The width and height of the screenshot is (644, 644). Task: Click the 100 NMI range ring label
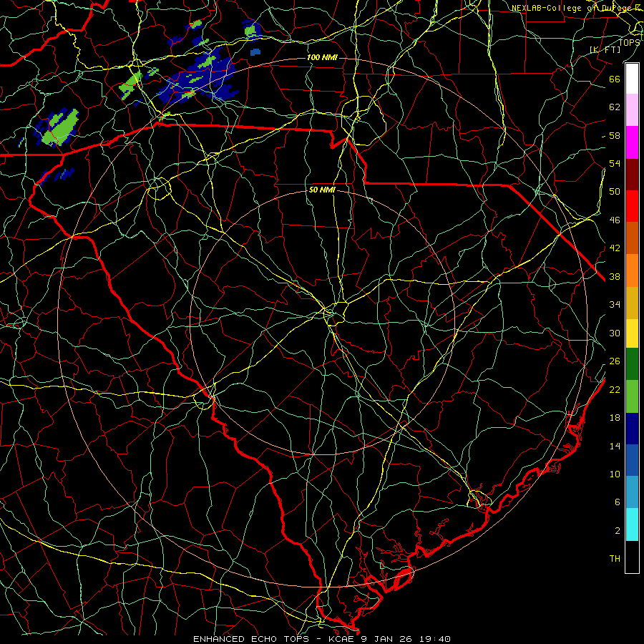(x=322, y=57)
